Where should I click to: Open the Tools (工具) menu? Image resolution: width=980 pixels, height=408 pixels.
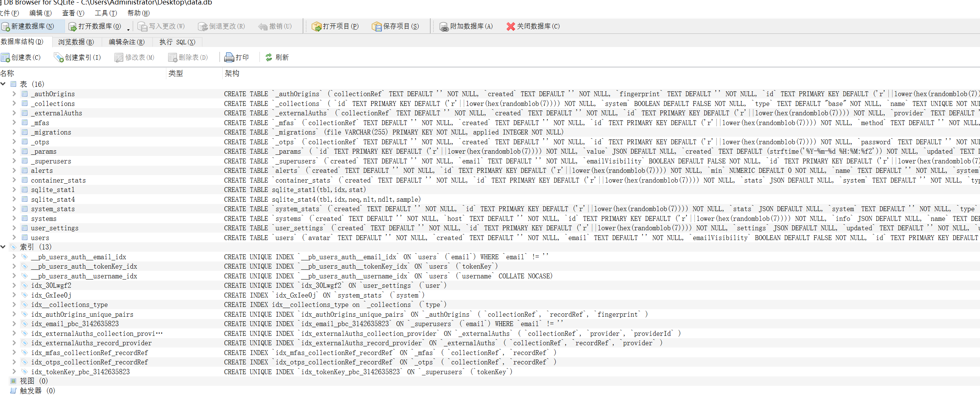106,13
